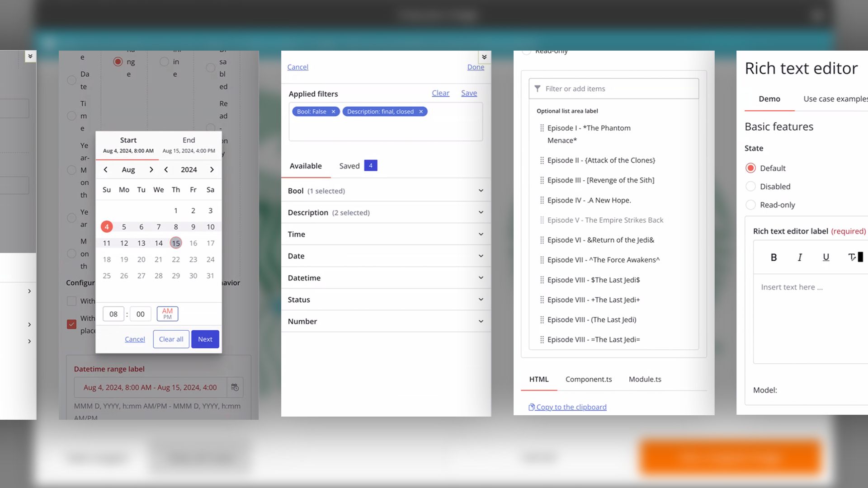Open the Component.ts tab
This screenshot has height=488, width=868.
click(x=588, y=379)
